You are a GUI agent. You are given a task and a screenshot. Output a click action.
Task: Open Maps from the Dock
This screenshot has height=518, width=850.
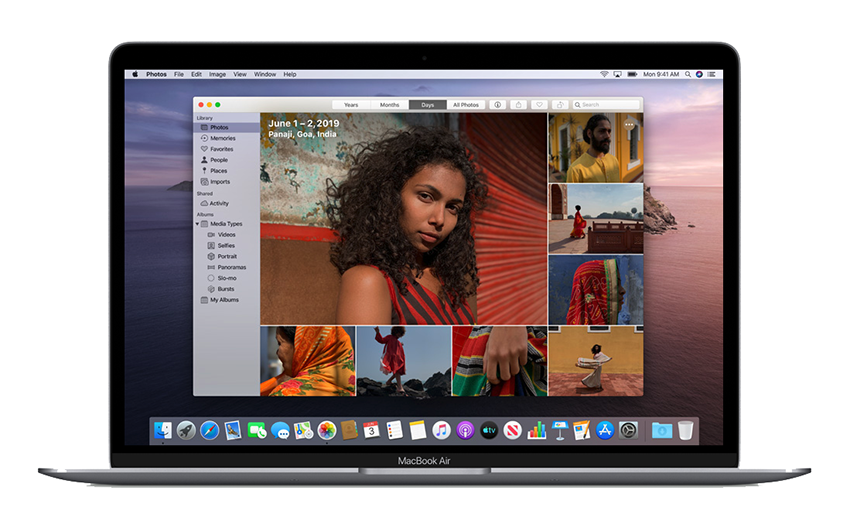(x=304, y=431)
